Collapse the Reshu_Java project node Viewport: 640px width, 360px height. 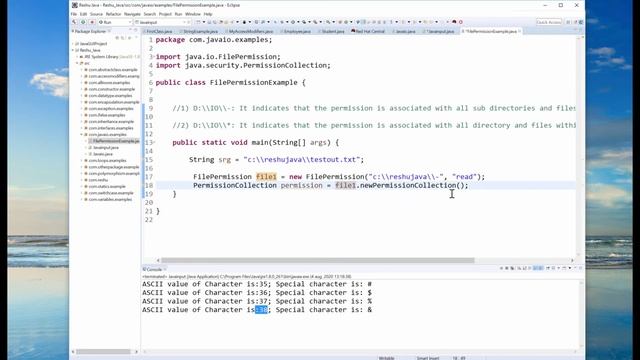tap(73, 50)
